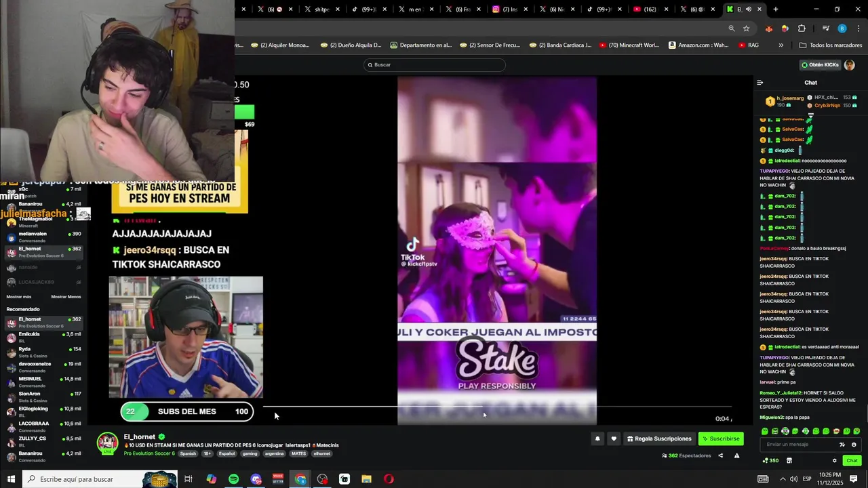This screenshot has width=868, height=488.
Task: Open the share stream icon
Action: pyautogui.click(x=720, y=455)
